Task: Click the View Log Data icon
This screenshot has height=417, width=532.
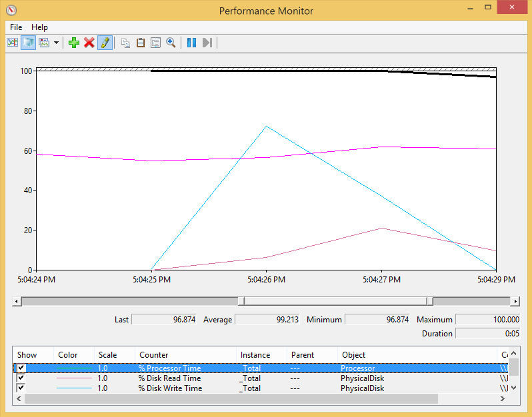Action: (28, 43)
